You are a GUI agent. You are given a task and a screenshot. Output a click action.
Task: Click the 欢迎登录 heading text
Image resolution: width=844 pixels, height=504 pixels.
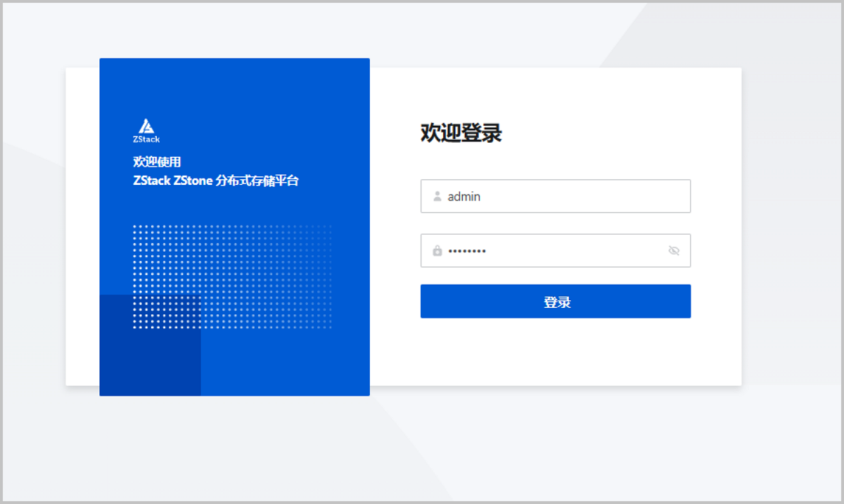(461, 133)
